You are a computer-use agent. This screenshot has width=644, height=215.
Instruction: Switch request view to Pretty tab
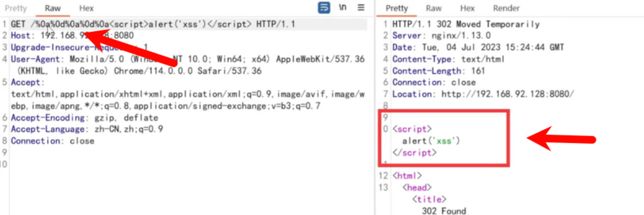pyautogui.click(x=16, y=8)
